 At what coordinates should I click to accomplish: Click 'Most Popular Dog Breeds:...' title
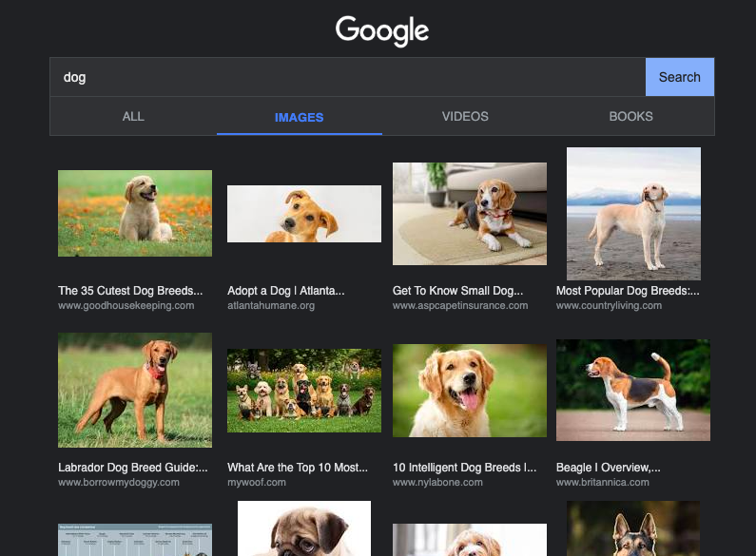click(628, 291)
